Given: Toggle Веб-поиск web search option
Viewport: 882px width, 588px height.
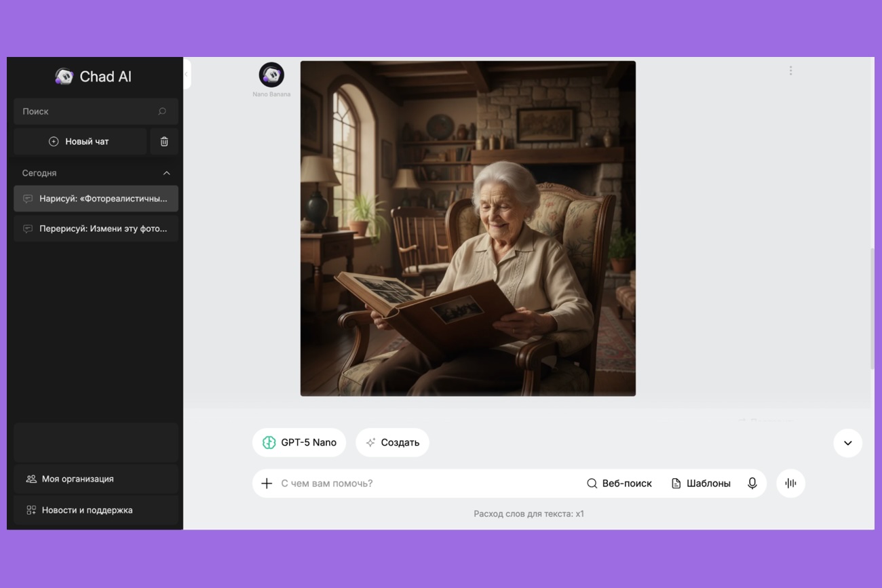Looking at the screenshot, I should [x=619, y=484].
